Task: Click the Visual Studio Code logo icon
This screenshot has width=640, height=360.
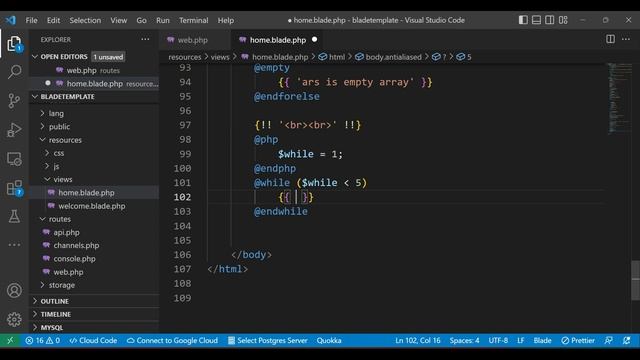Action: 11,20
